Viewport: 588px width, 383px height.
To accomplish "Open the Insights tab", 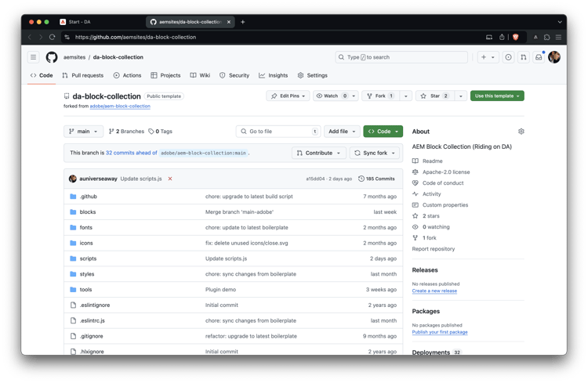I will click(274, 75).
